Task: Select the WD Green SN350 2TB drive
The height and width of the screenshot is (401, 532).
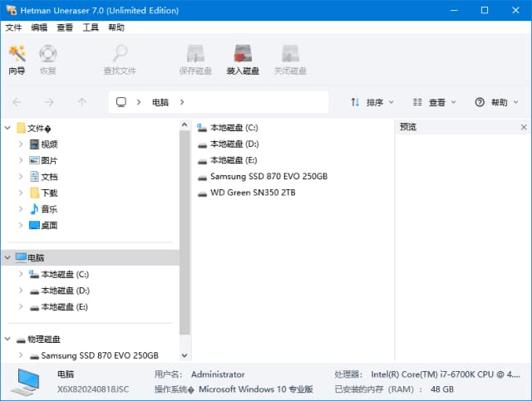Action: [x=252, y=193]
